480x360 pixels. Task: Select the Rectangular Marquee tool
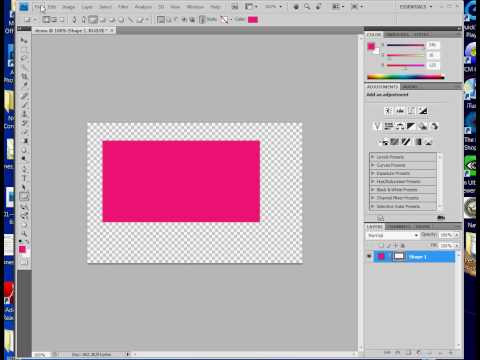click(24, 50)
